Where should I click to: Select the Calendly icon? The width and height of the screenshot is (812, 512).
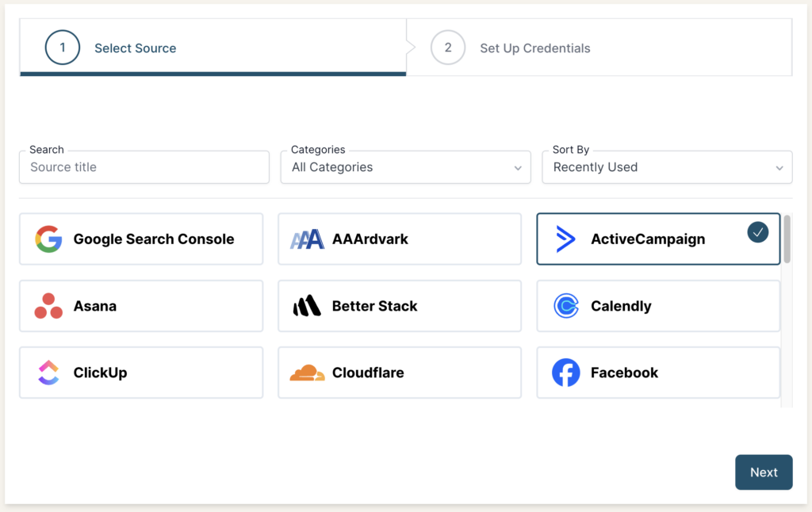[565, 306]
